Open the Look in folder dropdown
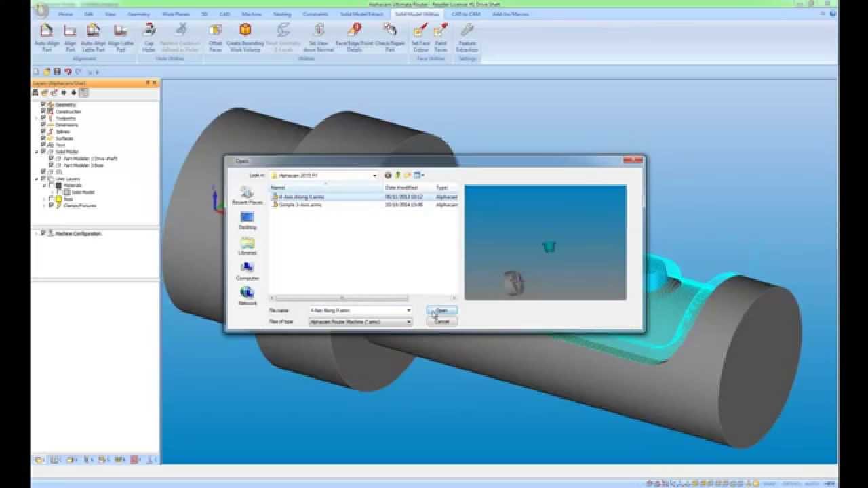This screenshot has width=868, height=488. coord(375,175)
